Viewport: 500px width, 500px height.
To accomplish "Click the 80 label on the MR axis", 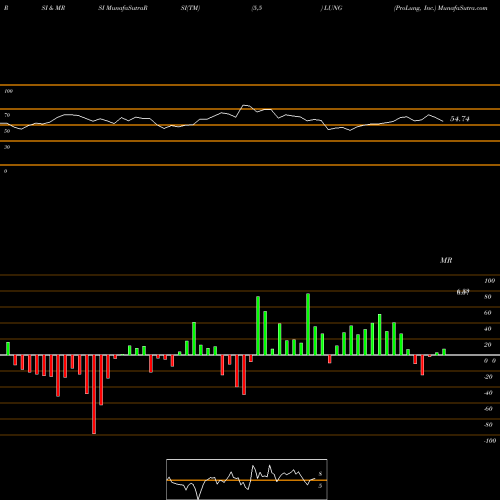I will tap(488, 297).
